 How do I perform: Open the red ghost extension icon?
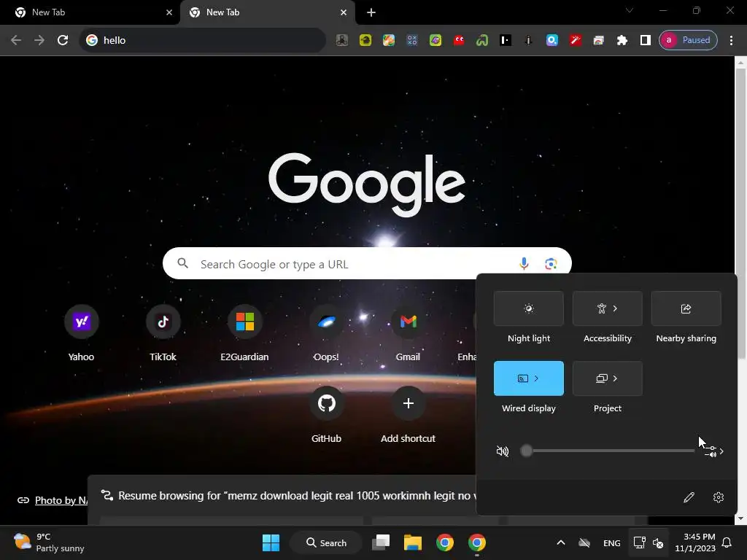tap(459, 41)
